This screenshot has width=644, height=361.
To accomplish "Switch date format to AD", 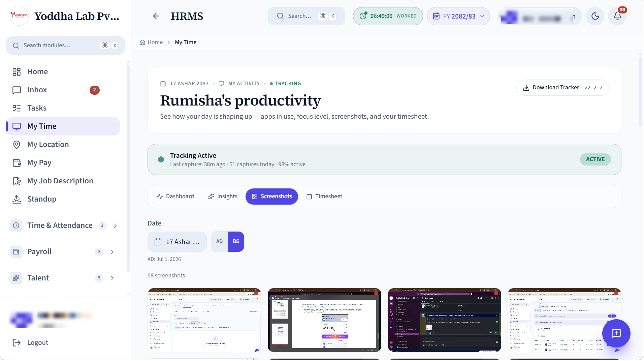I will tap(219, 242).
